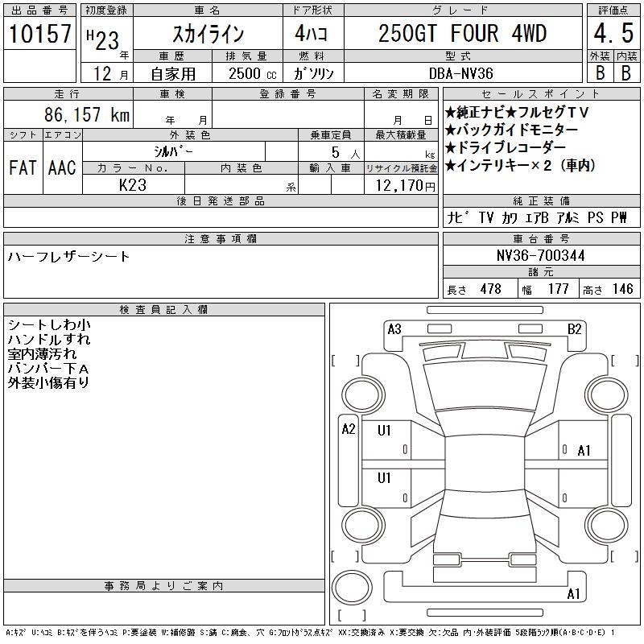
Task: Click the equipment code アルミ
Action: [568, 217]
